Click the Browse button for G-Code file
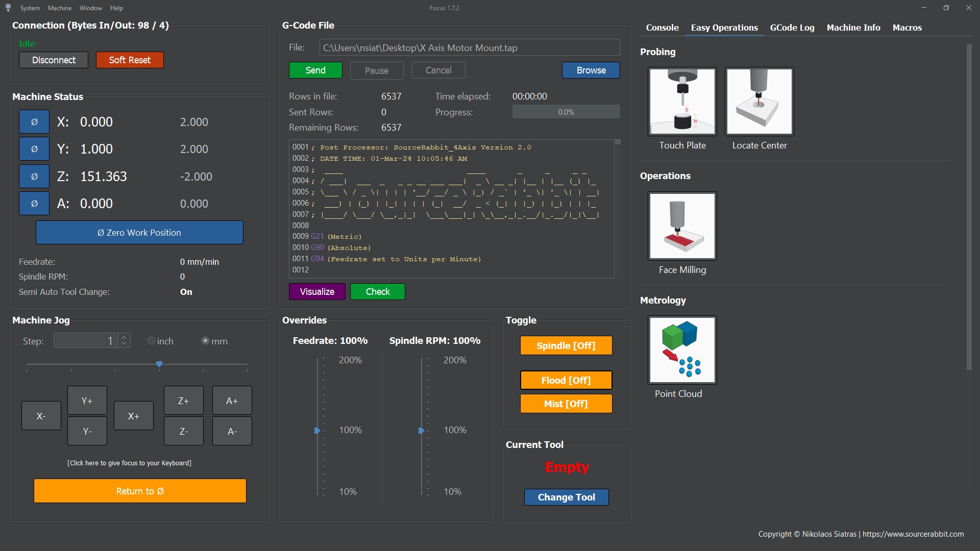The image size is (980, 551). [591, 70]
